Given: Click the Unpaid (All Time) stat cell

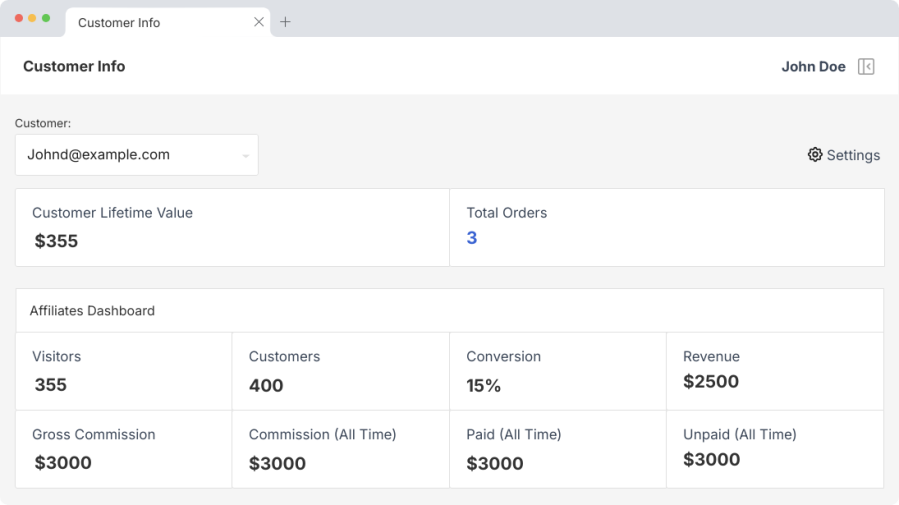Looking at the screenshot, I should tap(774, 448).
